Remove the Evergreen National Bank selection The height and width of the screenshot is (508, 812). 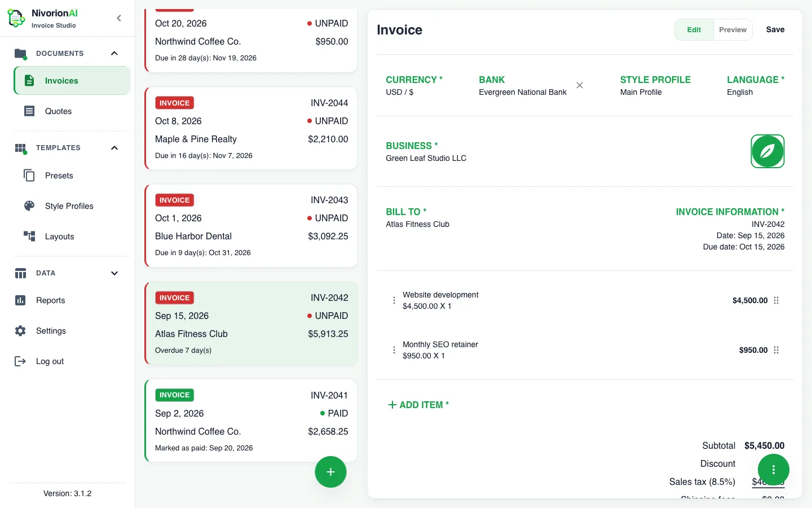coord(580,85)
